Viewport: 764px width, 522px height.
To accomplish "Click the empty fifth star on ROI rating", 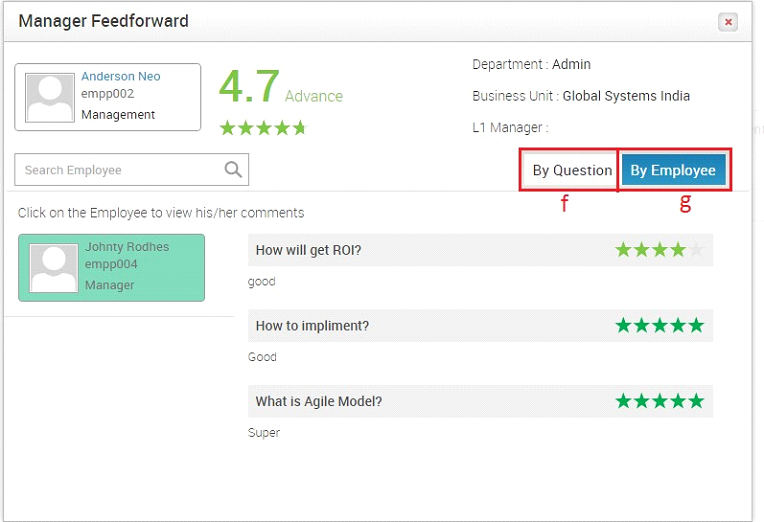I will coord(696,250).
